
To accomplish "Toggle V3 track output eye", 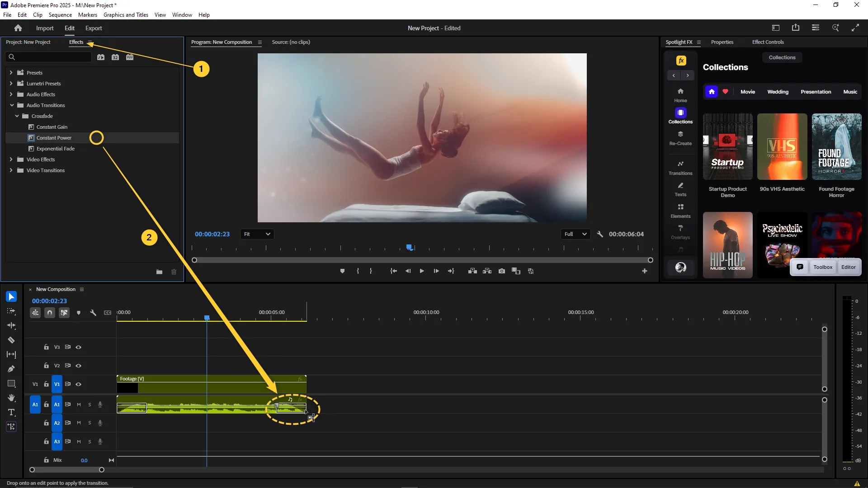I will point(78,347).
